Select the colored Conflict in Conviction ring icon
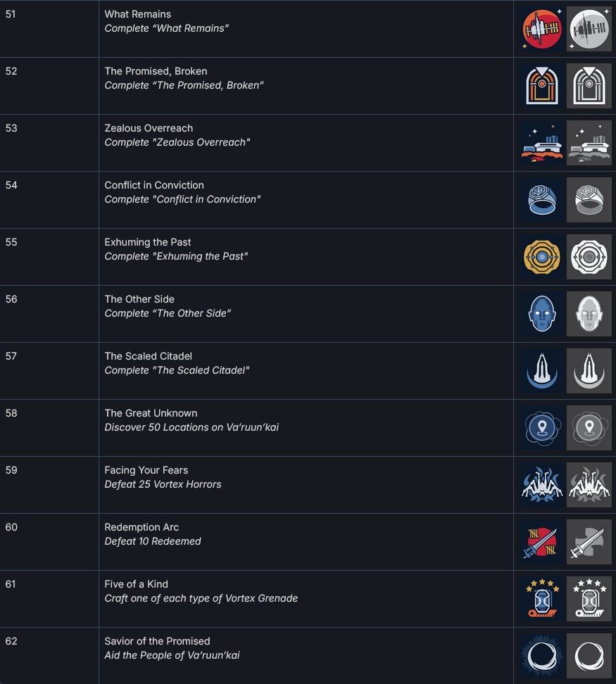 [542, 200]
